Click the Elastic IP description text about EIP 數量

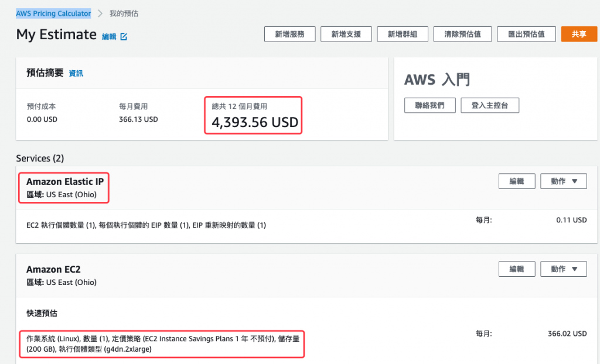tap(146, 225)
